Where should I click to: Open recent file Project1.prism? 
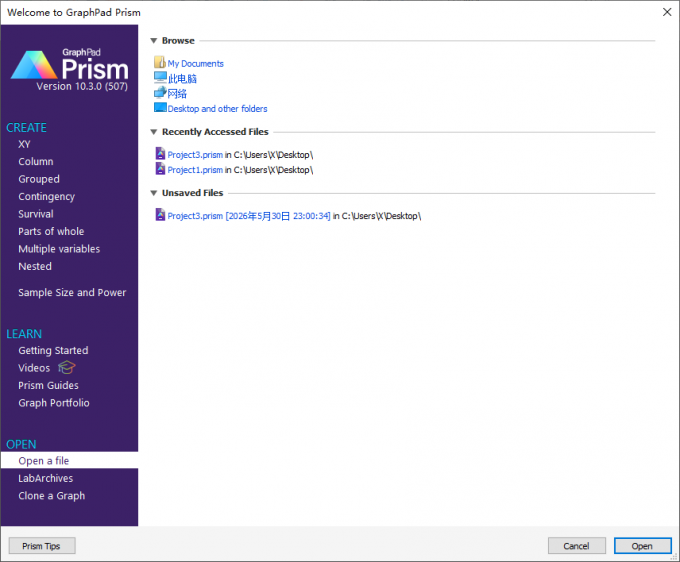tap(195, 170)
